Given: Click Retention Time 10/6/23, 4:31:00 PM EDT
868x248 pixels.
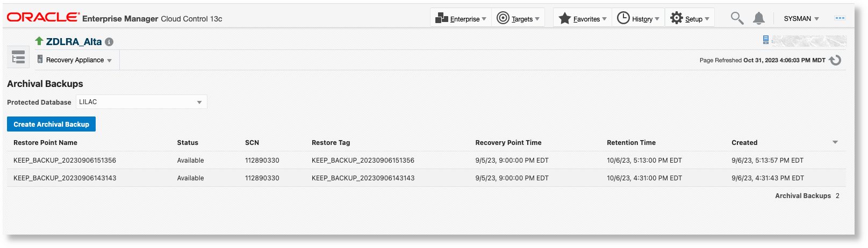Looking at the screenshot, I should [x=644, y=178].
